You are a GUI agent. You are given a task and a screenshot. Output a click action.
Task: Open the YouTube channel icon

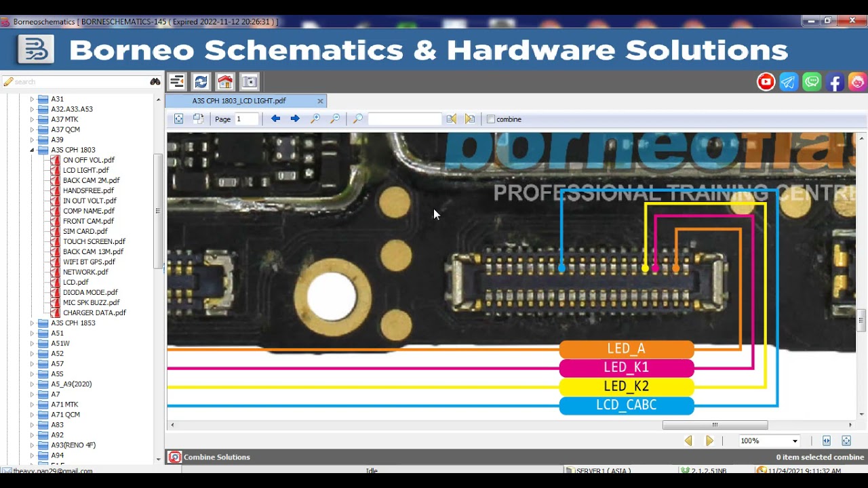click(x=766, y=82)
